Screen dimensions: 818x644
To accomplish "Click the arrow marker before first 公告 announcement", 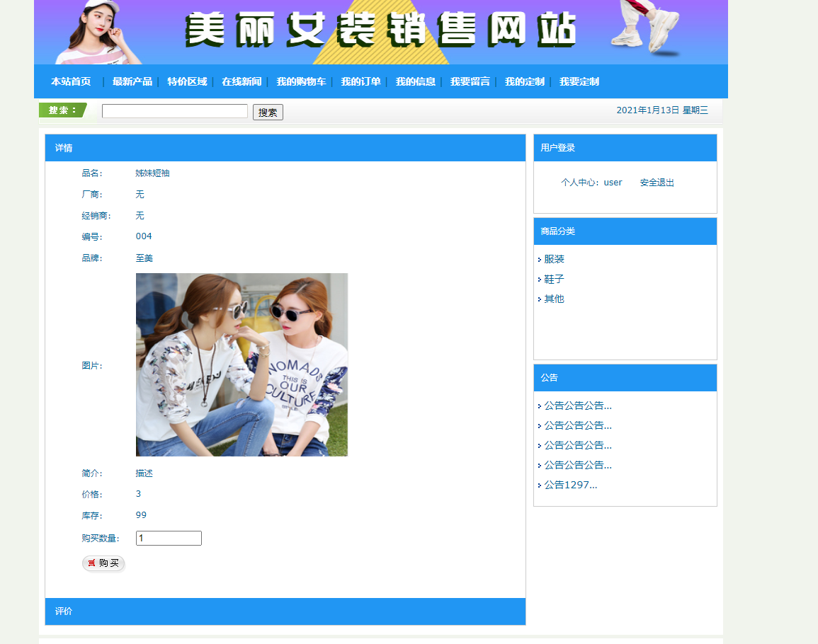I will tap(540, 406).
